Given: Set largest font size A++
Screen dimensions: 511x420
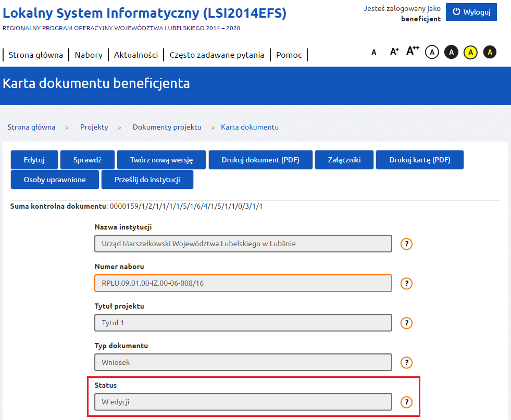Looking at the screenshot, I should click(x=413, y=51).
